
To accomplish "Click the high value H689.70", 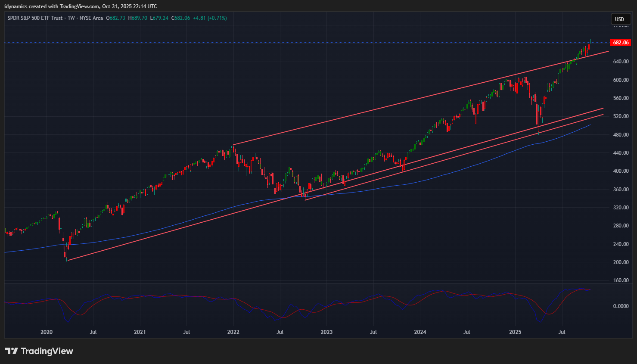I will 137,18.
